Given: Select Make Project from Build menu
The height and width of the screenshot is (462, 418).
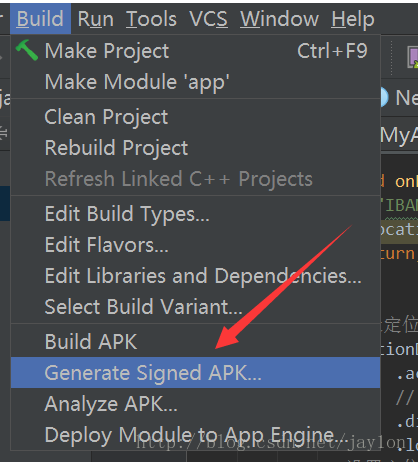Looking at the screenshot, I should click(195, 51).
